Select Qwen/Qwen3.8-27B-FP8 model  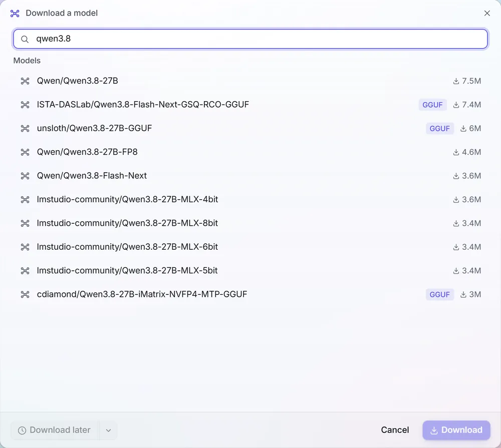point(250,152)
